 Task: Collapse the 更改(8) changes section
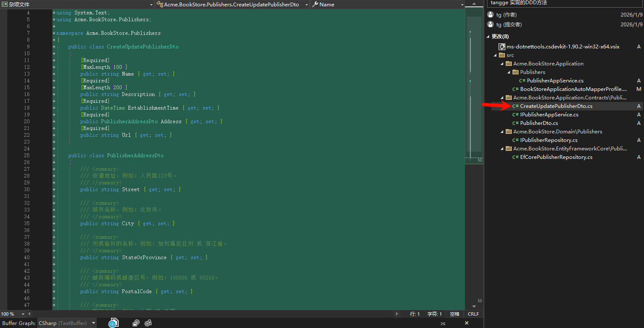click(x=488, y=37)
